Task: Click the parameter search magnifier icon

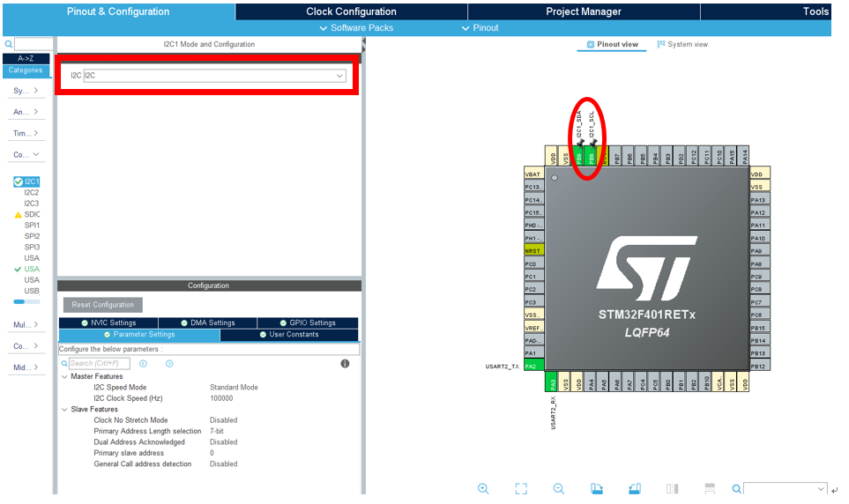Action: point(63,364)
